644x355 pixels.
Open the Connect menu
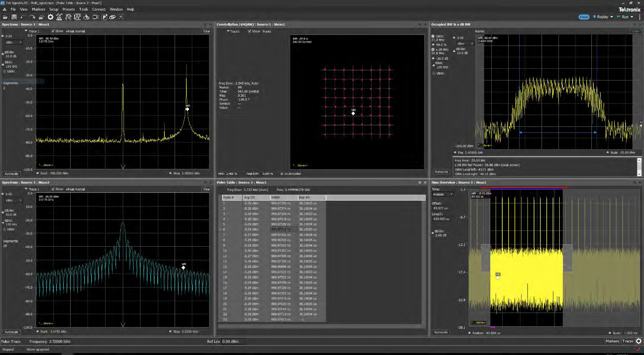[x=99, y=9]
